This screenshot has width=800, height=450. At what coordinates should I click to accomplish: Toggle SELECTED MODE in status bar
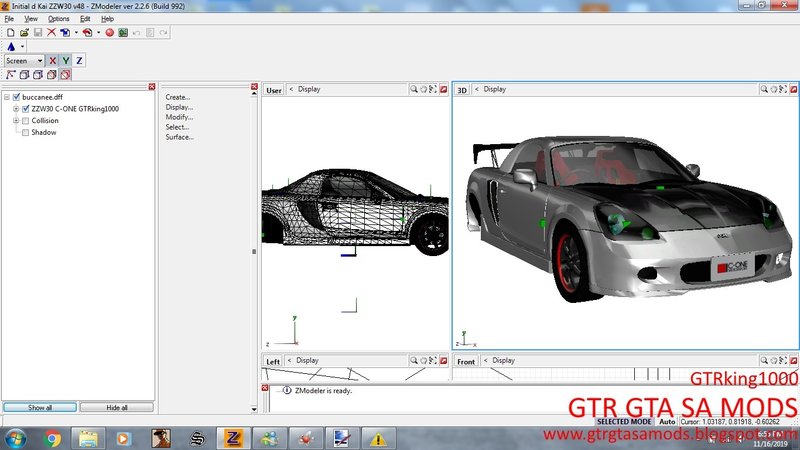624,422
